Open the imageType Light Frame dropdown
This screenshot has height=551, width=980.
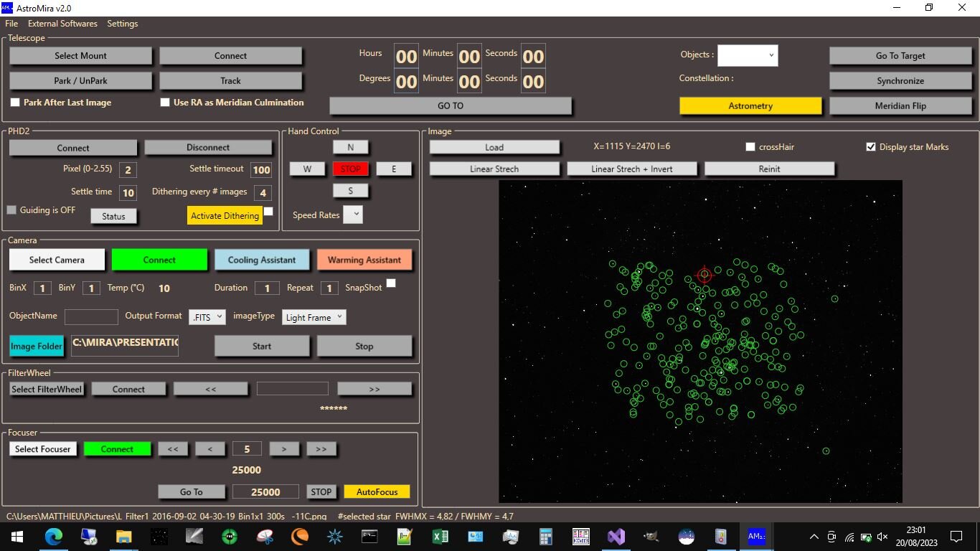314,317
